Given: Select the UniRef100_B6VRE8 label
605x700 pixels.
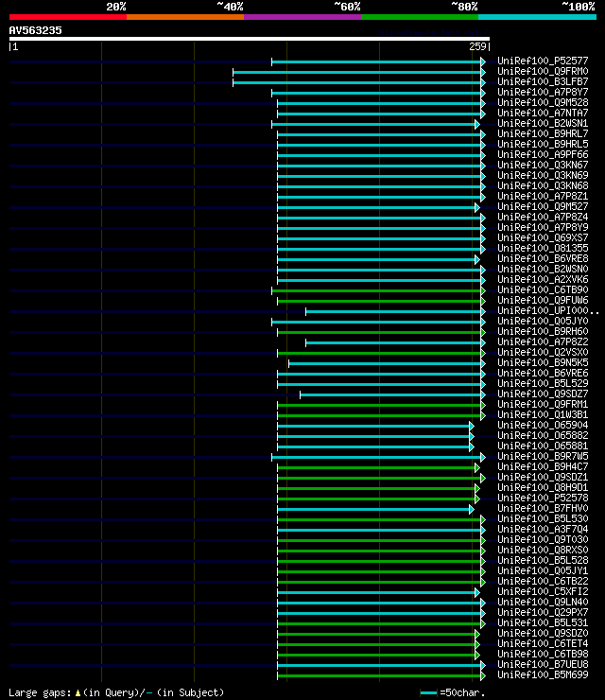Looking at the screenshot, I should (x=543, y=259).
